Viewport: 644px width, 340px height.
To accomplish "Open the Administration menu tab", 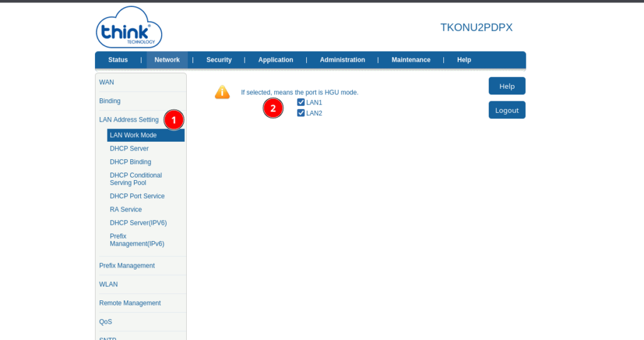I will [x=342, y=60].
